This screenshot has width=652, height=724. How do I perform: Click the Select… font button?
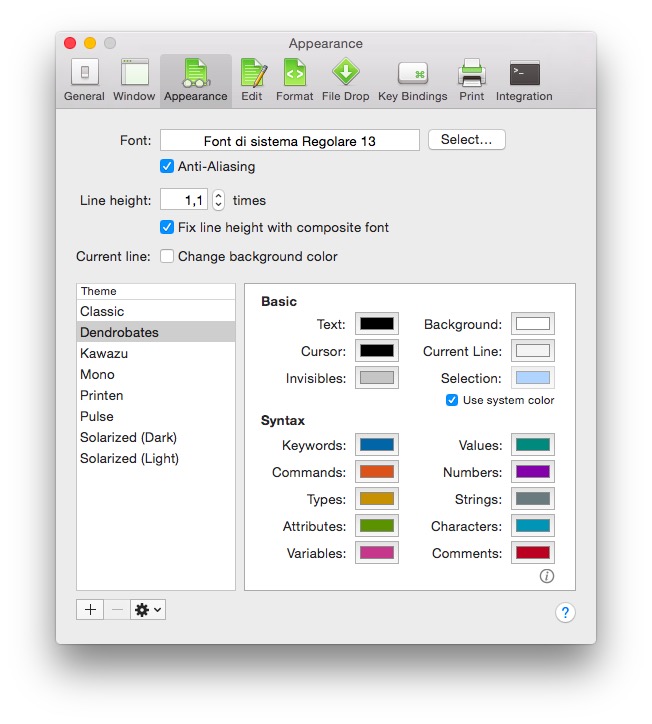(467, 139)
